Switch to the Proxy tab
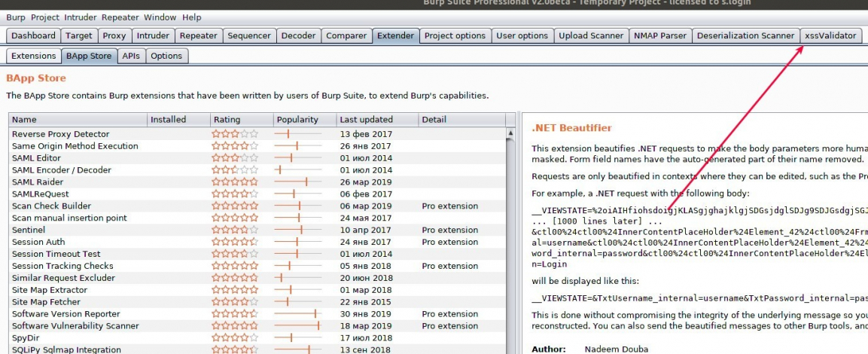Screen dimensions: 868x354 pyautogui.click(x=114, y=35)
